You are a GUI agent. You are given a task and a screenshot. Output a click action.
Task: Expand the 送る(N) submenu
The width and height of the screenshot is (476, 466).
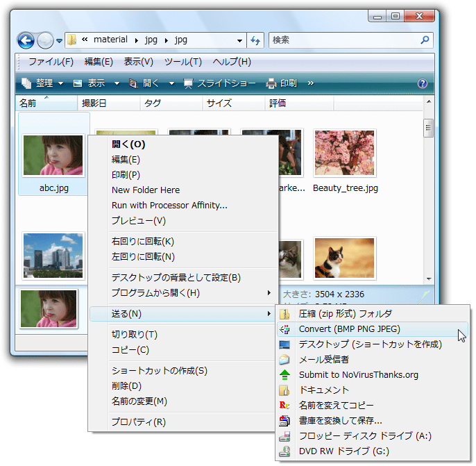pyautogui.click(x=183, y=314)
